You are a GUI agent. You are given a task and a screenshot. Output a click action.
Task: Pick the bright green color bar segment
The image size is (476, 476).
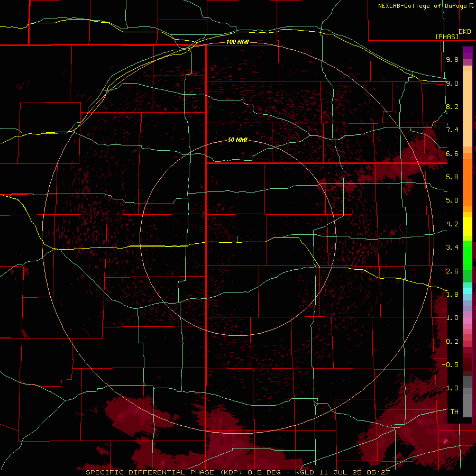click(x=467, y=255)
